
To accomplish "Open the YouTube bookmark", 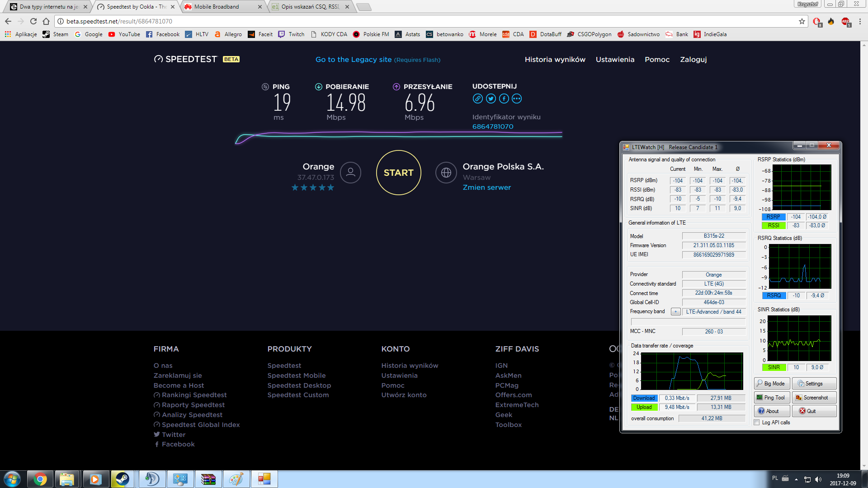I will coord(124,34).
